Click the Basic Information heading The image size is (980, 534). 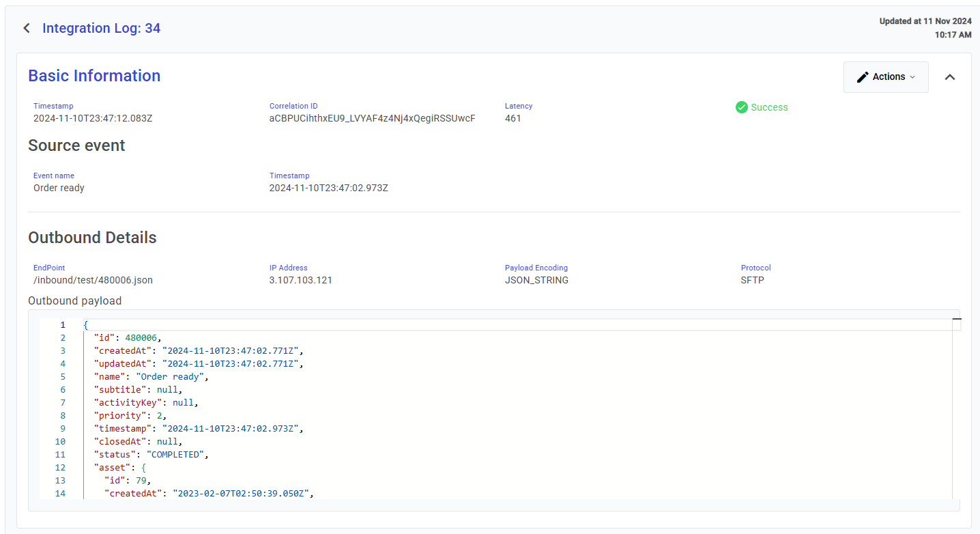pyautogui.click(x=94, y=76)
